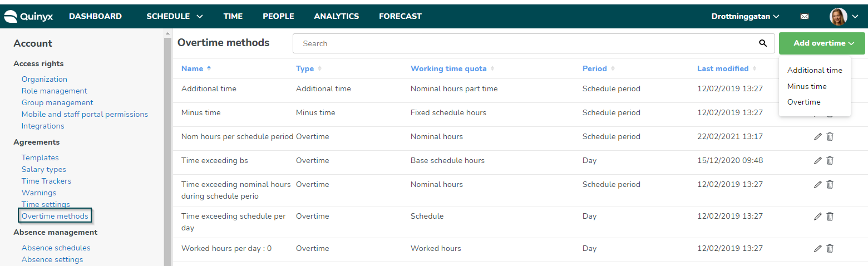Click the search magnifier icon
The image size is (868, 266).
click(x=763, y=43)
